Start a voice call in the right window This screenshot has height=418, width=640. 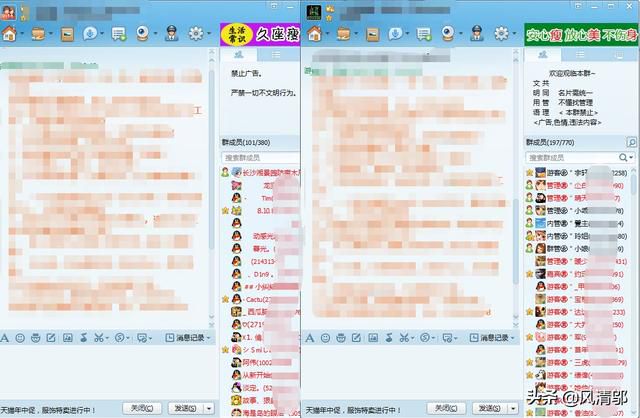click(395, 34)
